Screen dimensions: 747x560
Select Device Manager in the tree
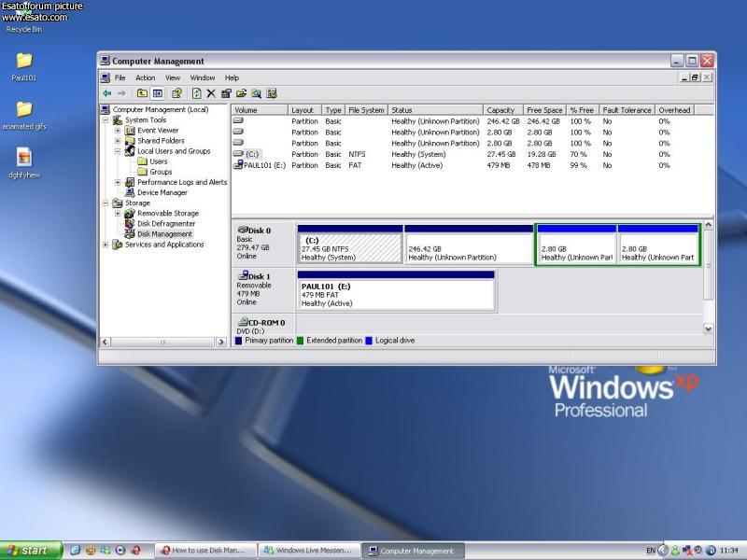(x=162, y=193)
